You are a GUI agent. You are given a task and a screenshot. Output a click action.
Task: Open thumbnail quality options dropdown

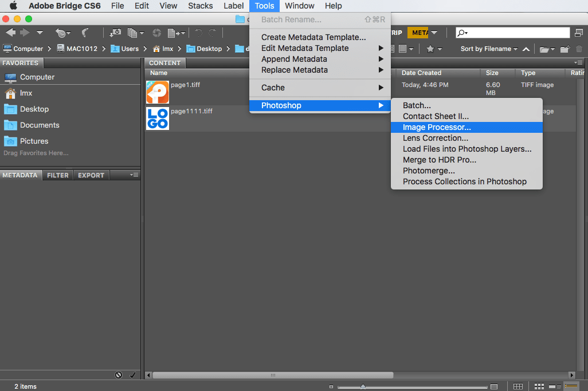(x=406, y=49)
